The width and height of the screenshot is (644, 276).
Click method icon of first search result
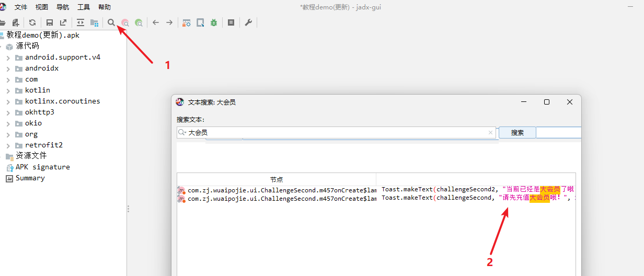(181, 190)
